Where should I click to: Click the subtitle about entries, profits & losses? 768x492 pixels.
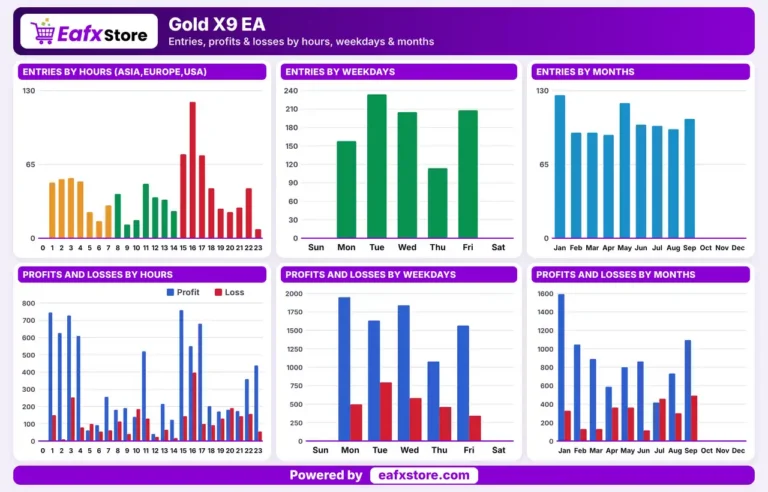click(301, 42)
